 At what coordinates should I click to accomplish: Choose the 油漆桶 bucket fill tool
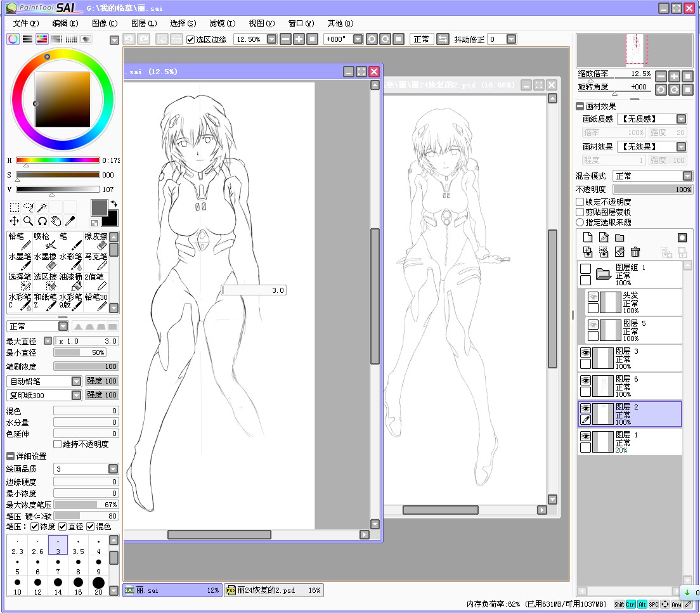[x=70, y=281]
